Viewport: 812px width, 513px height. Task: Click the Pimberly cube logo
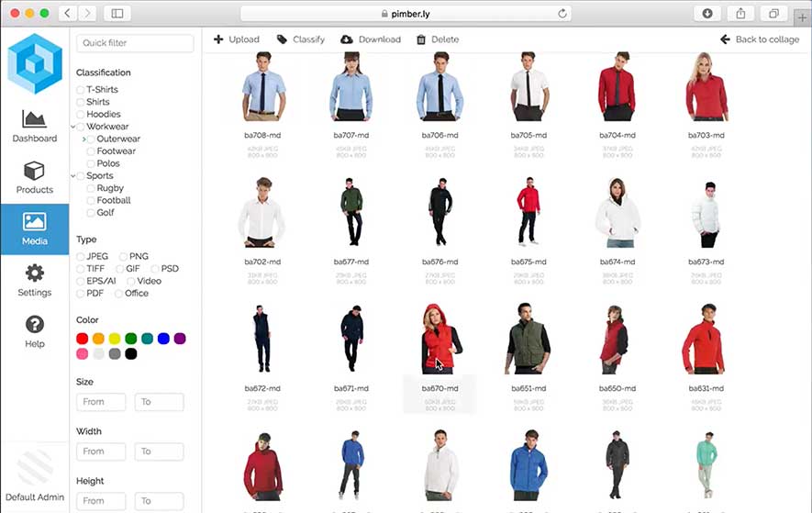coord(34,63)
